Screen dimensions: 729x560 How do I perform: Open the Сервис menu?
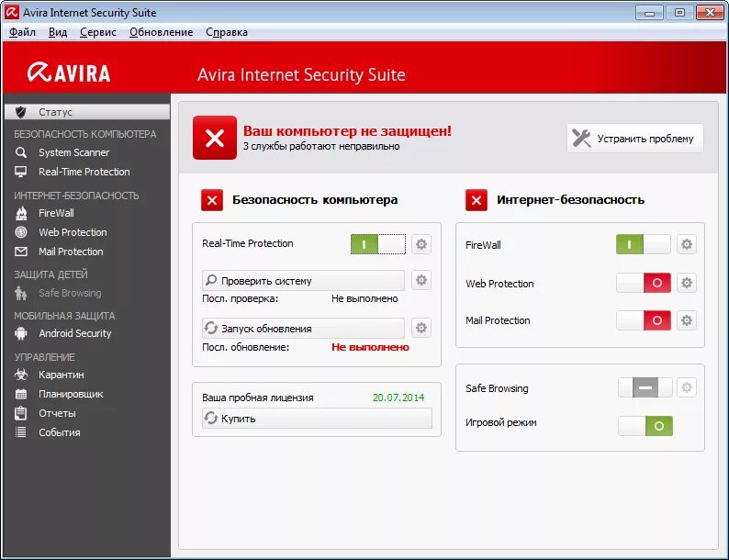pos(98,32)
